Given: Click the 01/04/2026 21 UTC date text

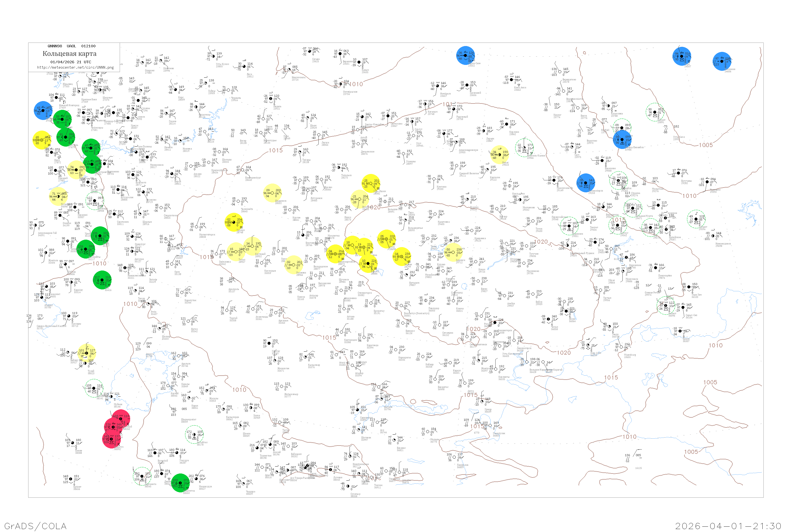Looking at the screenshot, I should [x=70, y=62].
